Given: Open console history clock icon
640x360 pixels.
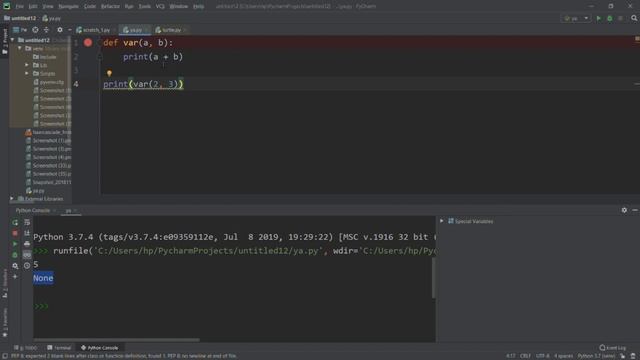Looking at the screenshot, I should [27, 266].
